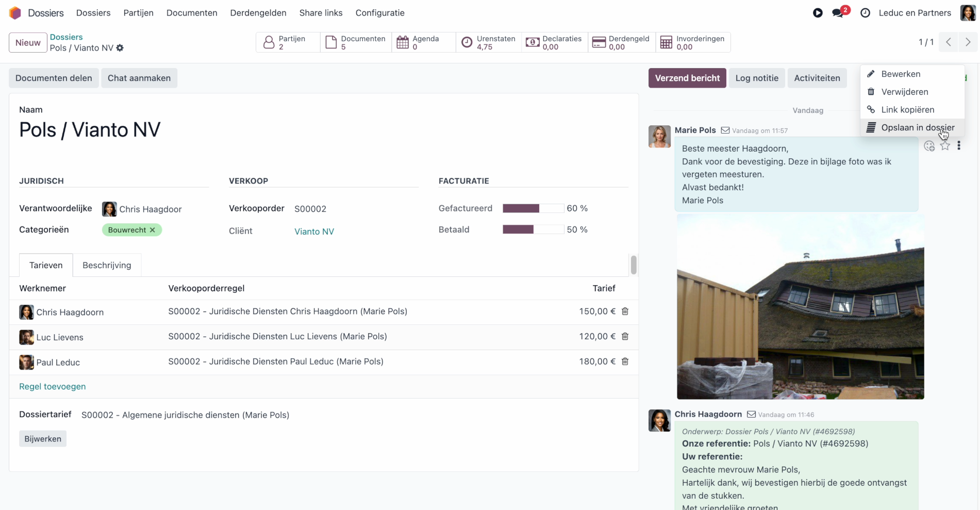Viewport: 980px width, 510px height.
Task: Click Chris Haagdoorn avatar in chatter
Action: (659, 421)
